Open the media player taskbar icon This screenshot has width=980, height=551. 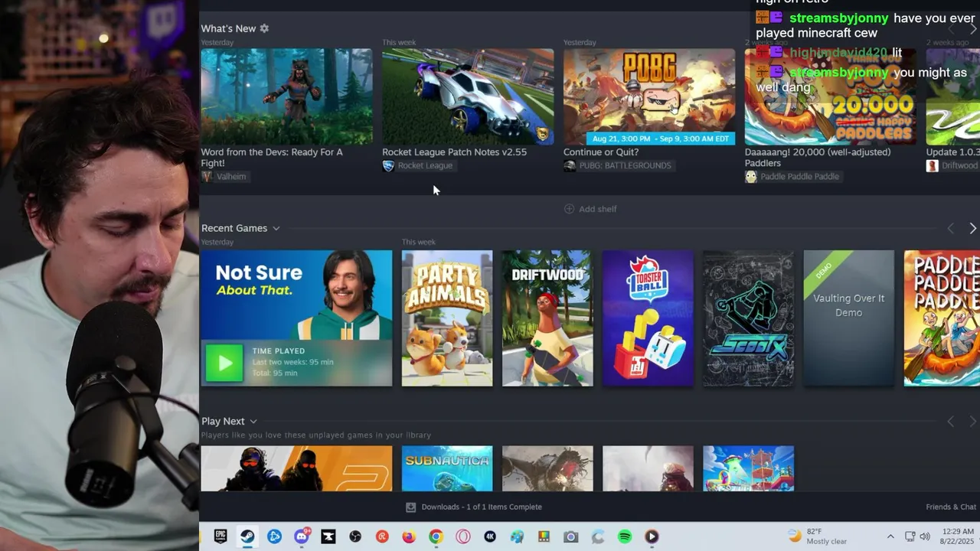652,536
